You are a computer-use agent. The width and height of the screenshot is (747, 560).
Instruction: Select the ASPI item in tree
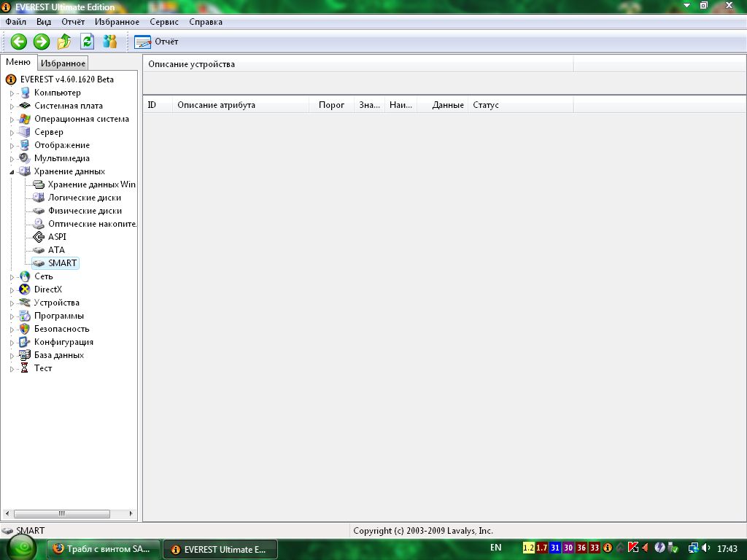pyautogui.click(x=57, y=237)
